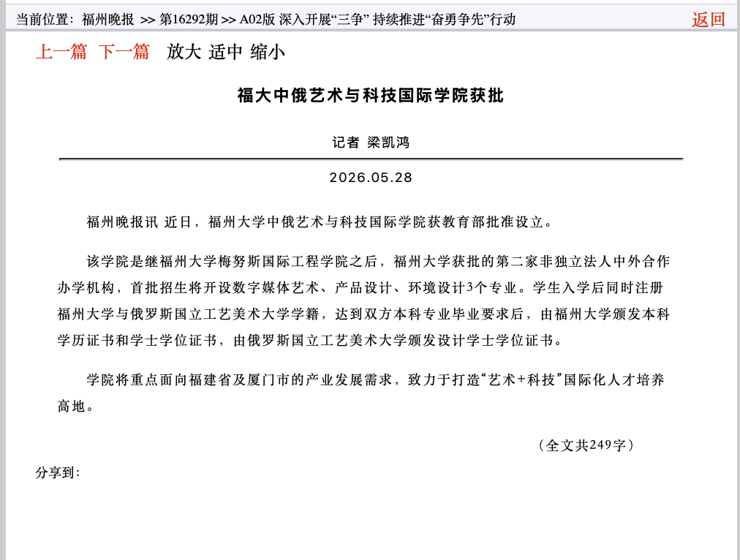Click the line starting 学历证书和学士学位证书

coord(310,341)
